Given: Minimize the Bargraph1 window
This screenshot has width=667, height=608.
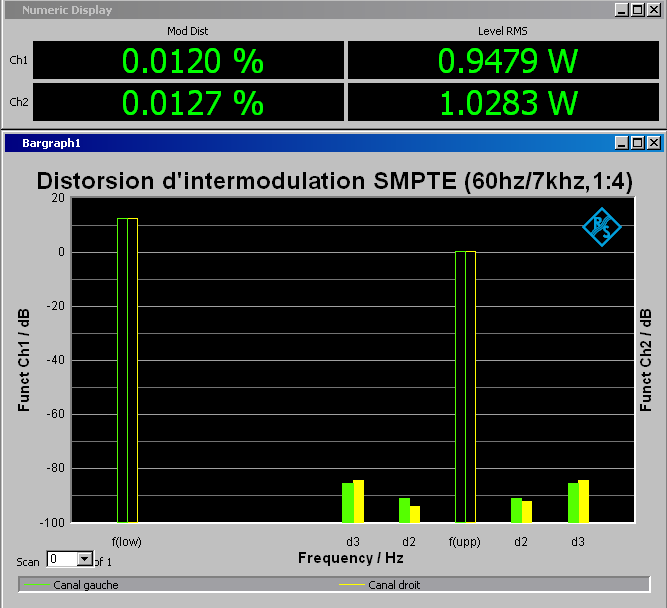Looking at the screenshot, I should click(x=621, y=143).
